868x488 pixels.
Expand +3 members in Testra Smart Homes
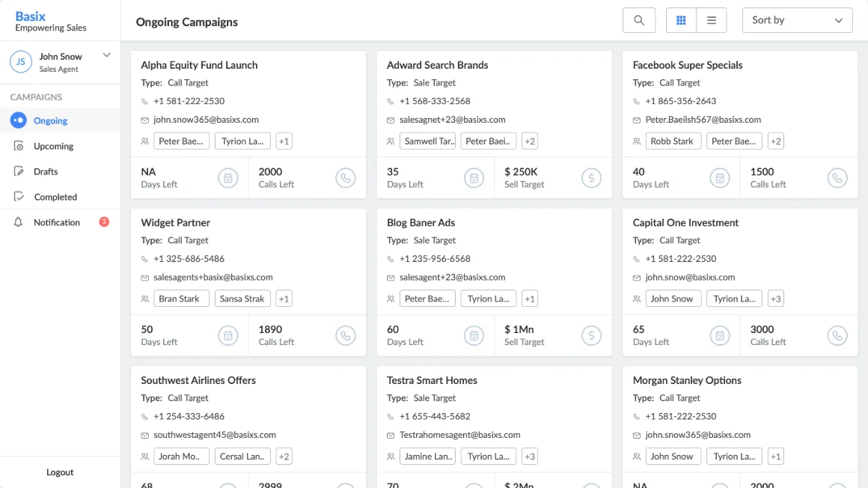[530, 456]
